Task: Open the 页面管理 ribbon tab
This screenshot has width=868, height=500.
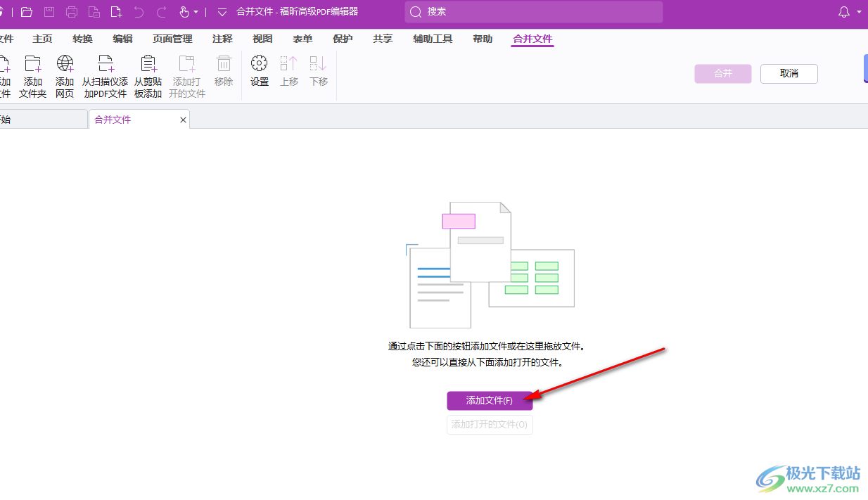Action: 172,39
